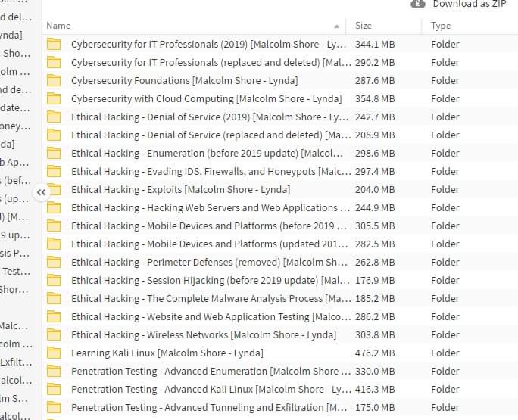
Task: Click folder icon for Cybersecurity for IT Professionals (replaced and deleted)
Action: tap(54, 62)
